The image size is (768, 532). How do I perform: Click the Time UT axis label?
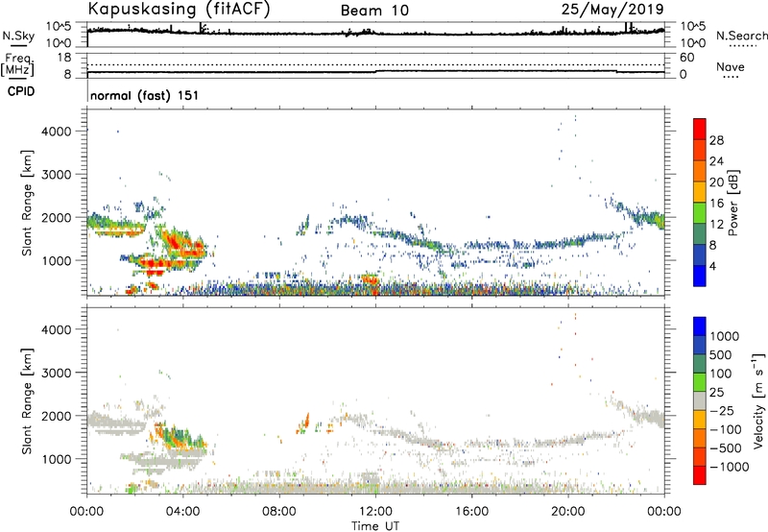[375, 526]
